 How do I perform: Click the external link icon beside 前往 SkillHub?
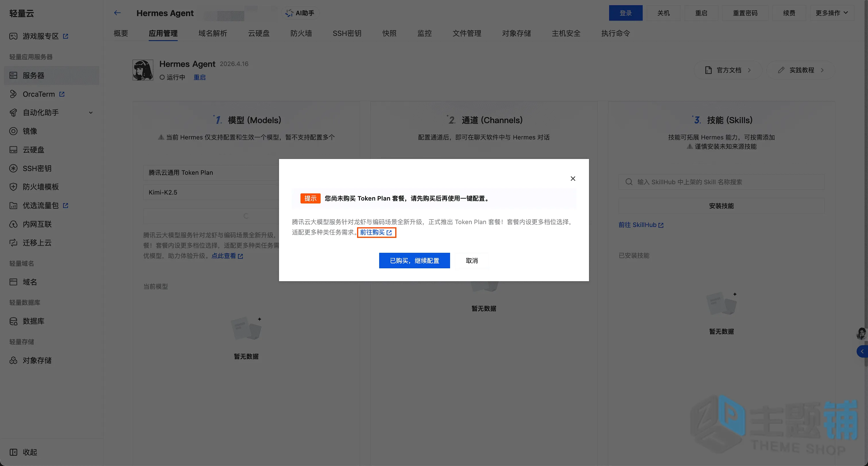[x=661, y=225]
